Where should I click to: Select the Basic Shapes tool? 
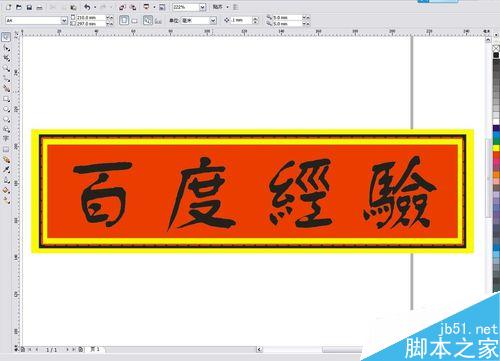click(x=6, y=129)
